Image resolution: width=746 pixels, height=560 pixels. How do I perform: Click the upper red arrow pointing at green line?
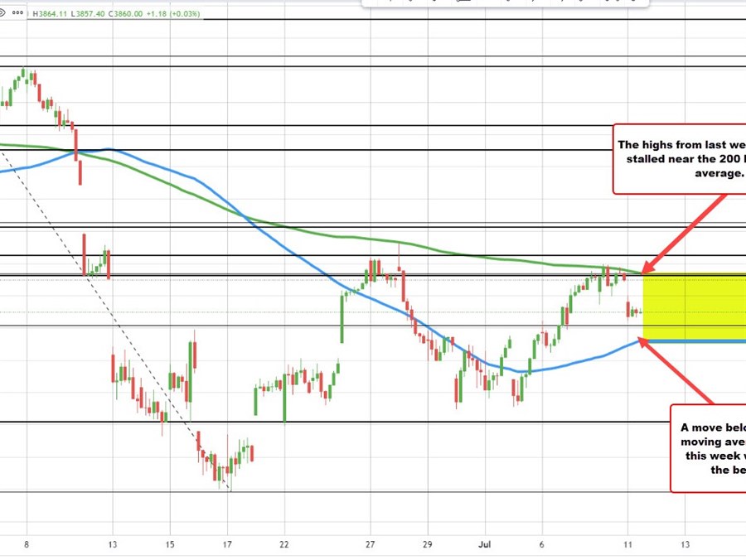(688, 232)
